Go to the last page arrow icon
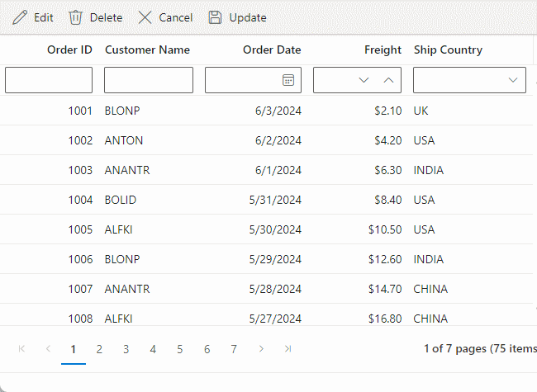The width and height of the screenshot is (537, 392). point(288,349)
